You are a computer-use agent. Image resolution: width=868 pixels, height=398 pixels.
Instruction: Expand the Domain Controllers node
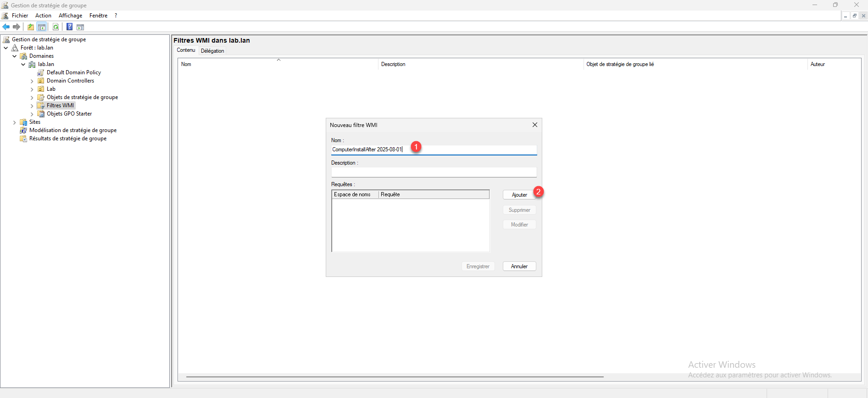pos(32,81)
